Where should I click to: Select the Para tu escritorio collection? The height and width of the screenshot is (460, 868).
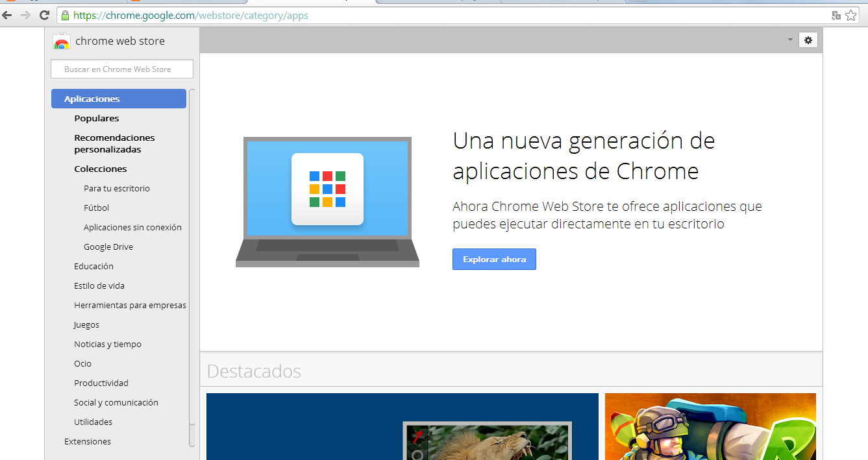pos(117,188)
